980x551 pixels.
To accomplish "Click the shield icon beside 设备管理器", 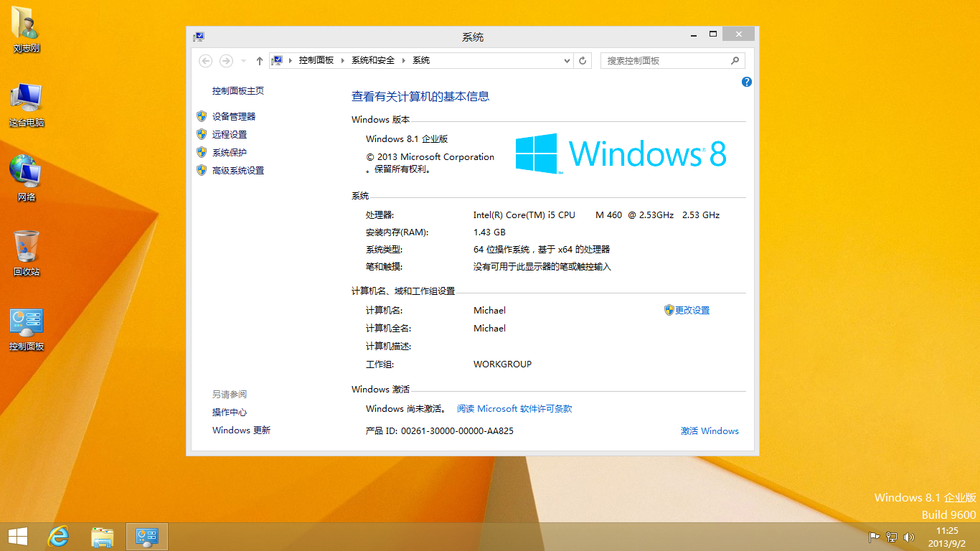I will (202, 116).
